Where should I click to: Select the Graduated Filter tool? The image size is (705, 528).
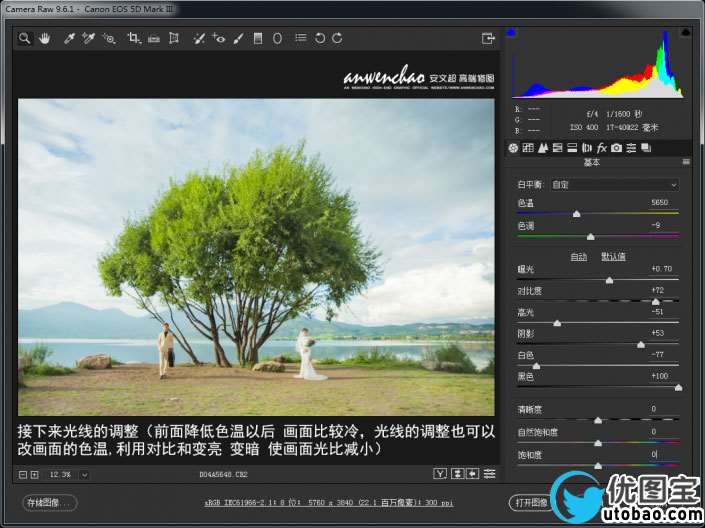pos(258,38)
